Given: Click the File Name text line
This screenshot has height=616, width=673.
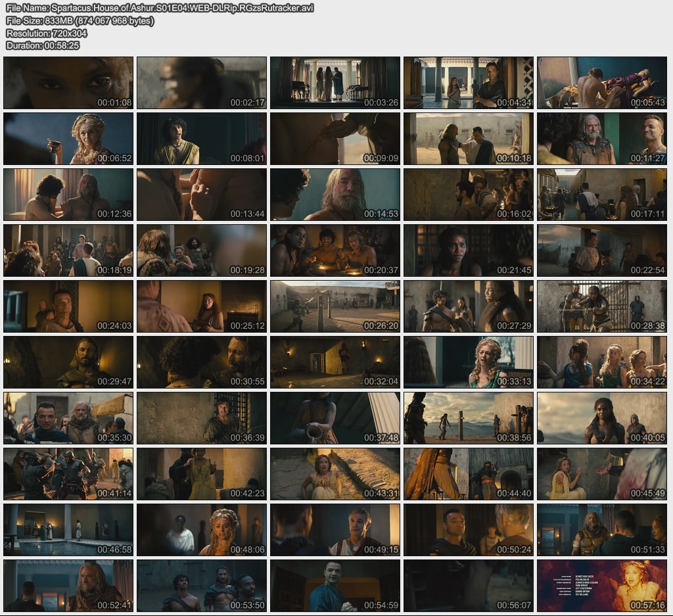Looking at the screenshot, I should point(159,9).
